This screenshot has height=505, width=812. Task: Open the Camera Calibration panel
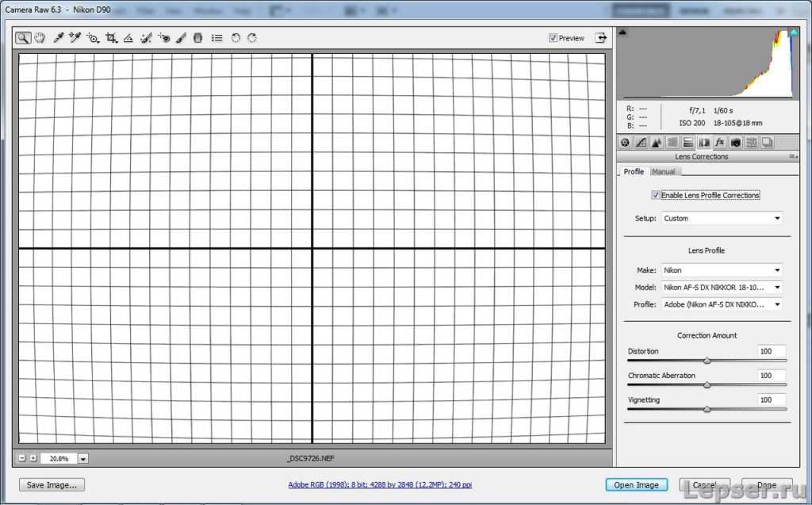click(735, 143)
